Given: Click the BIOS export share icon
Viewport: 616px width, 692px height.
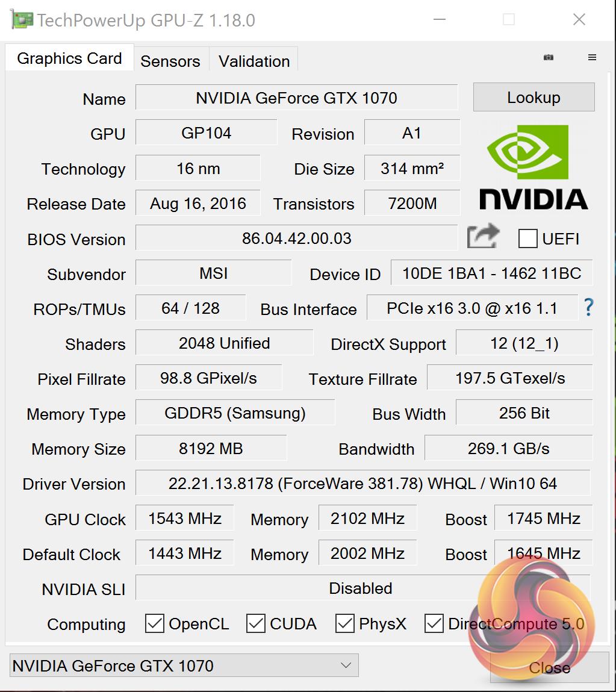Looking at the screenshot, I should 483,237.
